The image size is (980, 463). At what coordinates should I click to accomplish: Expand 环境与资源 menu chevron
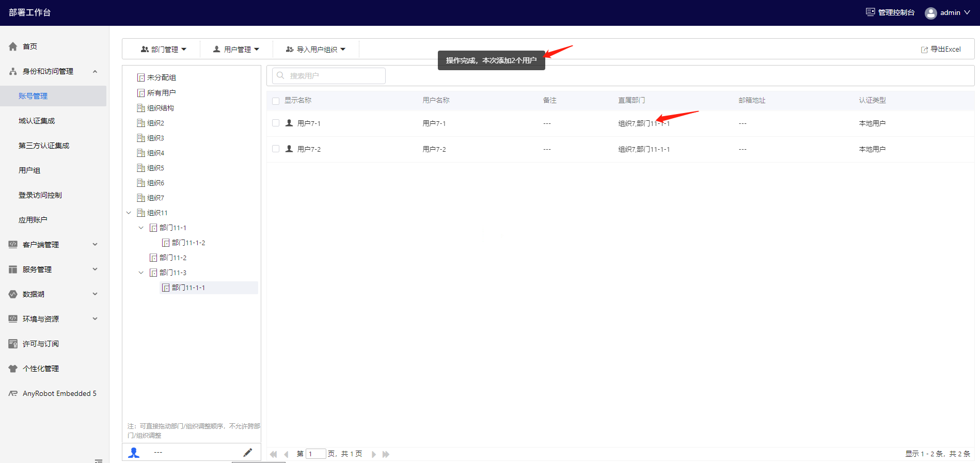click(x=95, y=319)
